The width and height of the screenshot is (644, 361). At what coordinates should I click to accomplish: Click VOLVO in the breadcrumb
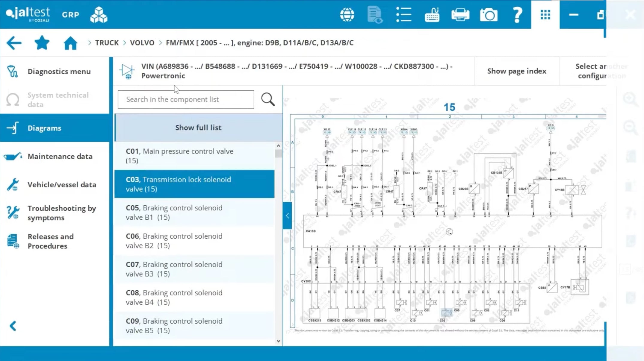coord(142,43)
